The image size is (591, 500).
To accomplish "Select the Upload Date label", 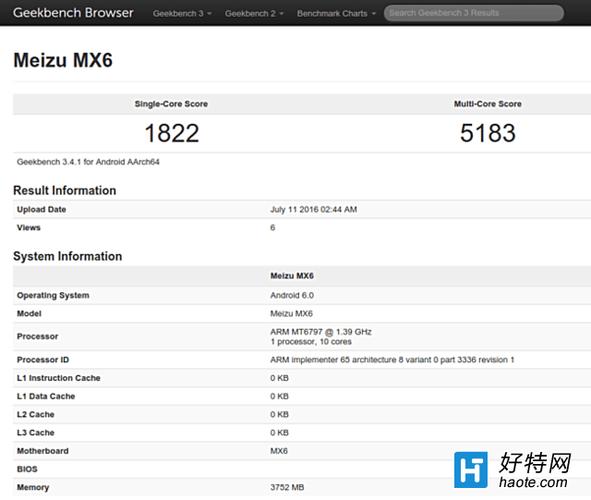I will point(41,209).
